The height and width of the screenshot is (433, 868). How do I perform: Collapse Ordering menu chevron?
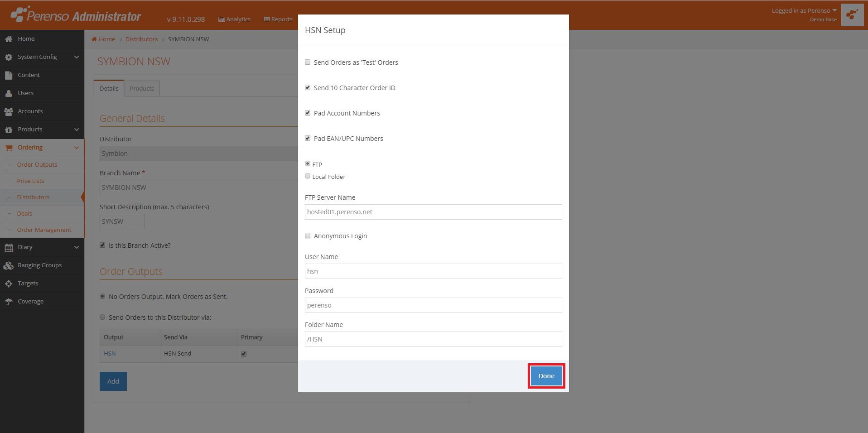coord(77,148)
